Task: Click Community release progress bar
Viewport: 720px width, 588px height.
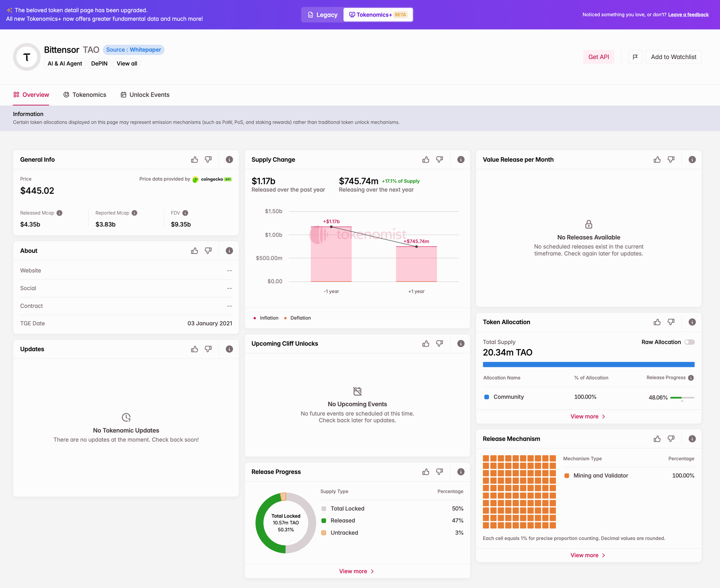Action: pos(682,398)
